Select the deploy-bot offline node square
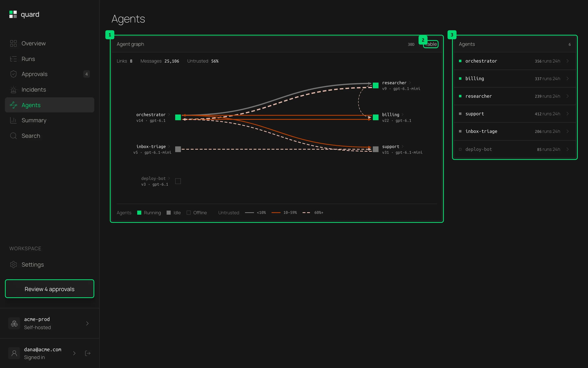588x368 pixels. (178, 181)
